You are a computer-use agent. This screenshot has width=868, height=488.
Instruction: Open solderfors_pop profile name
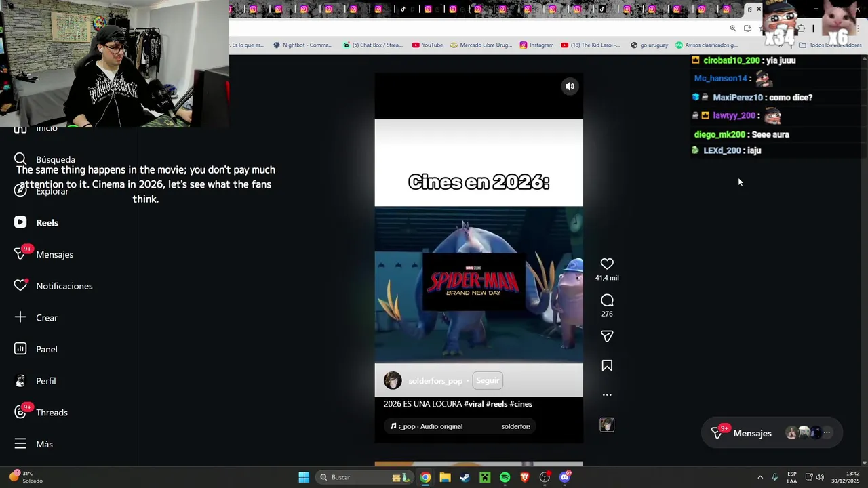(435, 381)
